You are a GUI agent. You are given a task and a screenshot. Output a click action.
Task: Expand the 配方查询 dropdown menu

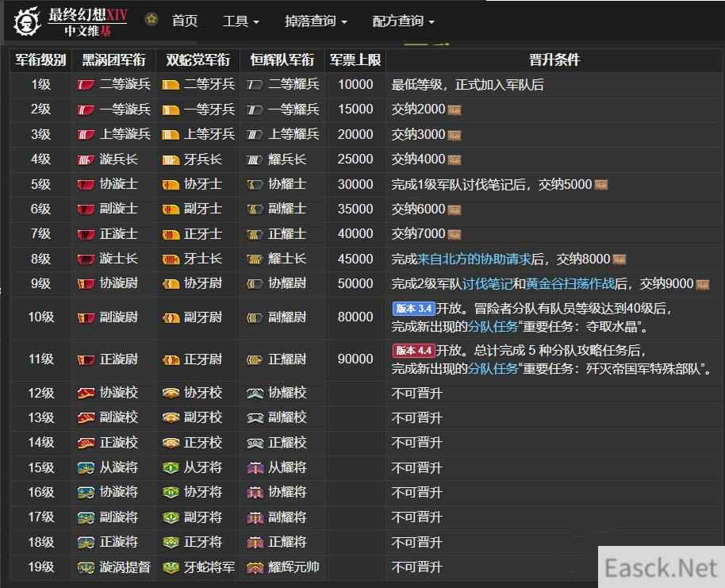pyautogui.click(x=403, y=21)
